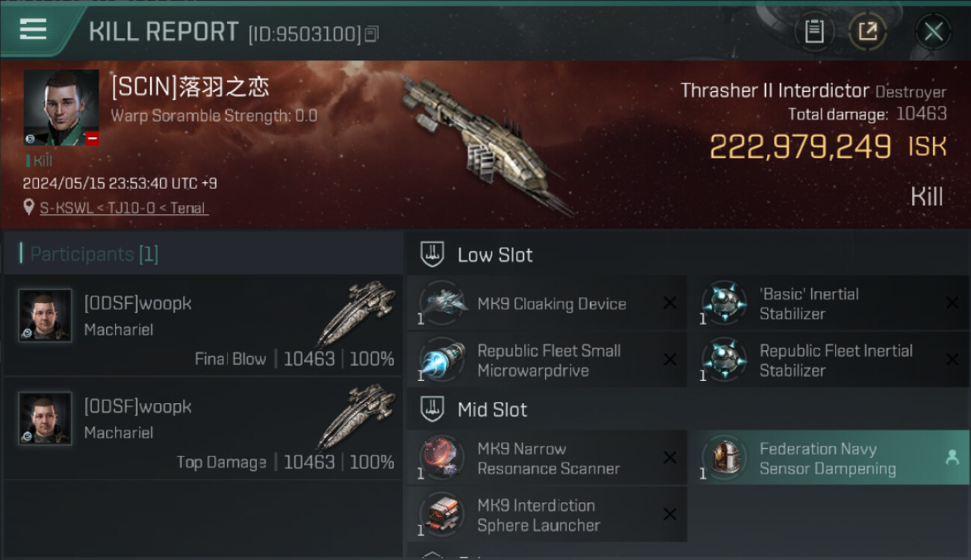The width and height of the screenshot is (971, 560).
Task: Open woopk Top Damage participant entry
Action: 203,428
